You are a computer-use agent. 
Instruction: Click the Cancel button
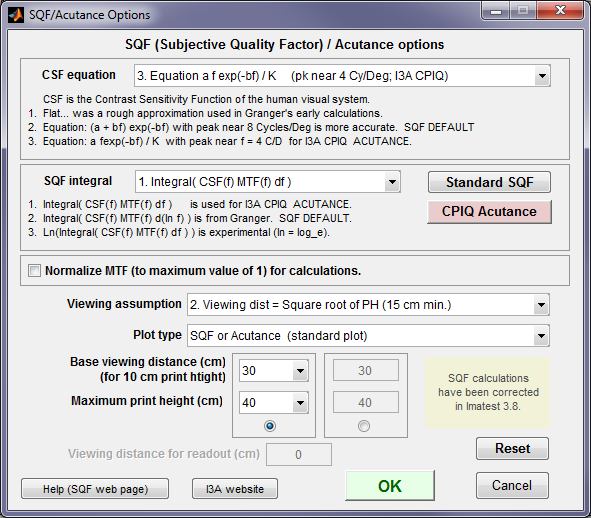512,485
